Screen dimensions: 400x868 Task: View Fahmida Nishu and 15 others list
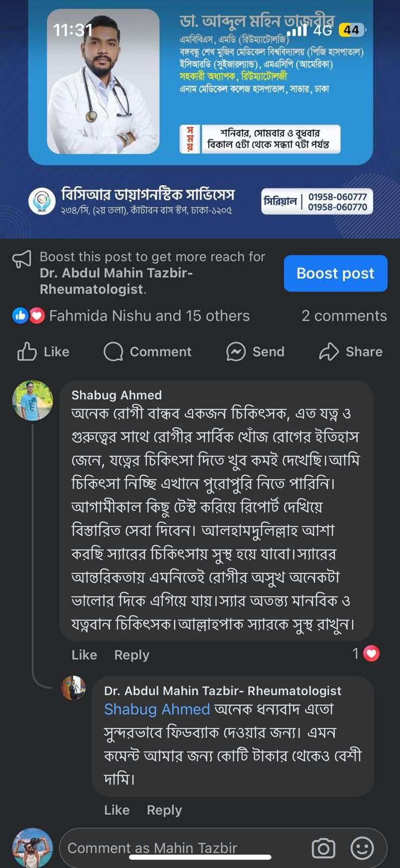(x=149, y=316)
